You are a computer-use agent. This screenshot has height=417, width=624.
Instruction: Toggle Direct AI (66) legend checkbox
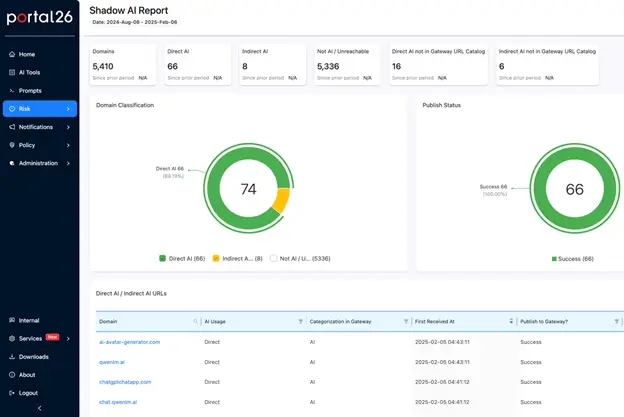162,258
